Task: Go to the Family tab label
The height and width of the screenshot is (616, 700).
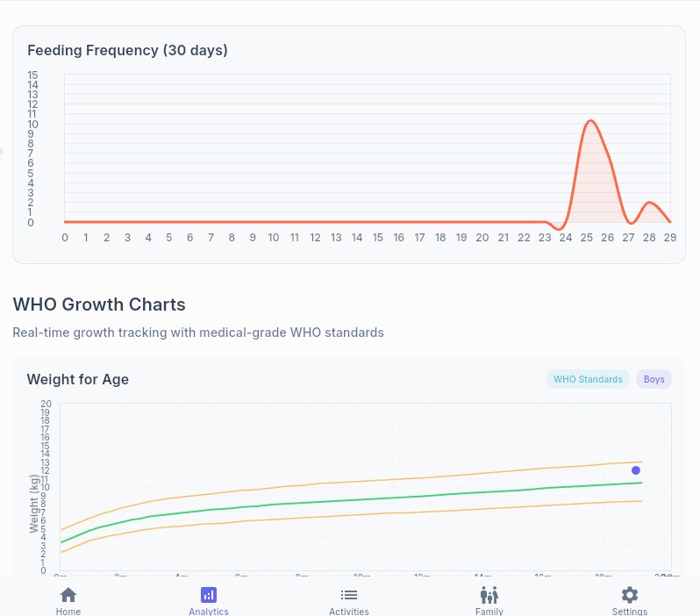Action: click(x=489, y=611)
